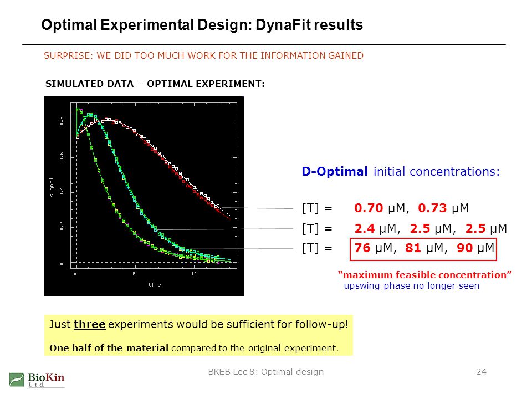Select the value '90' µM
Viewport: 532px width, 399px height.
(464, 248)
